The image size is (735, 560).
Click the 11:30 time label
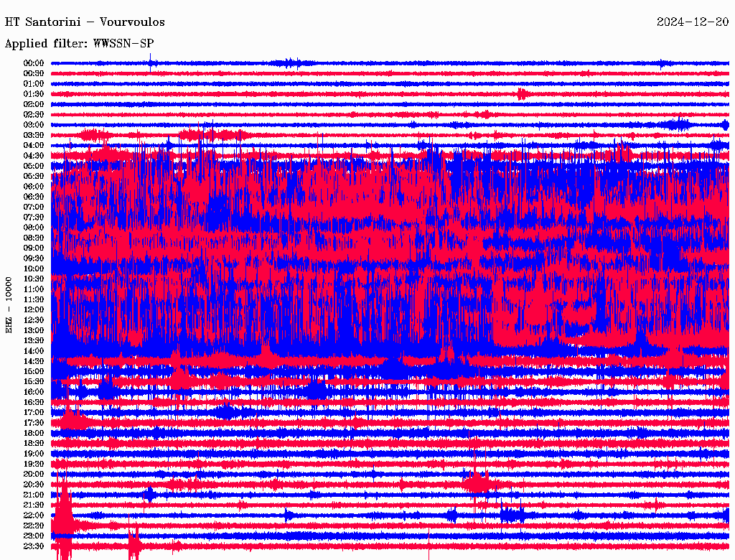click(34, 299)
